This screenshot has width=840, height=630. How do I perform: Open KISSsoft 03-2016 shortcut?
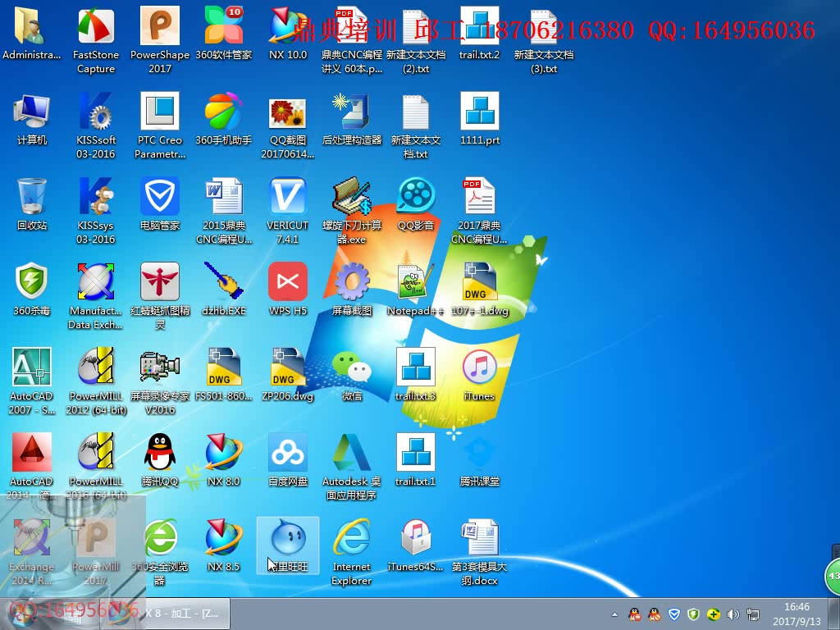[96, 126]
